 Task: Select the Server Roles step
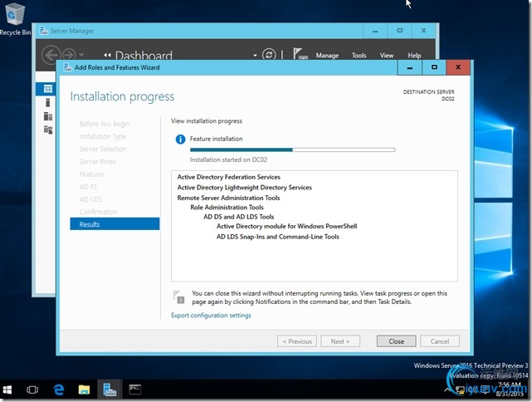coord(97,162)
